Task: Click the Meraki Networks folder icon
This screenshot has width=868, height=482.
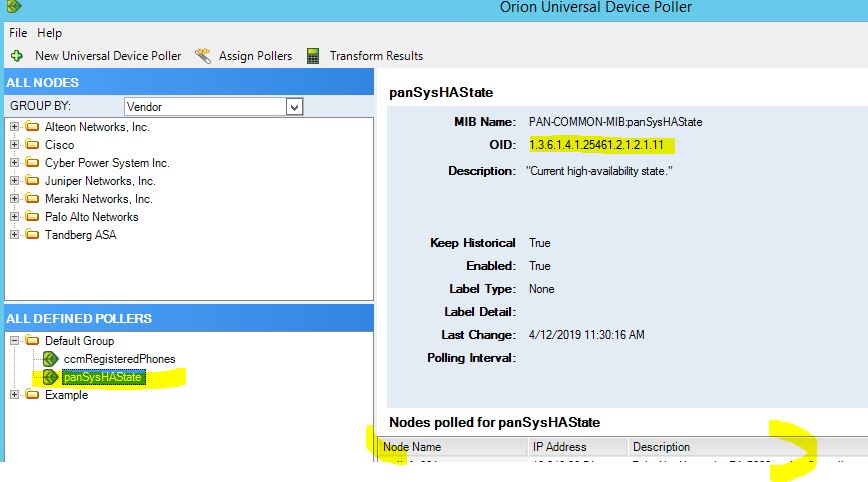Action: coord(33,199)
